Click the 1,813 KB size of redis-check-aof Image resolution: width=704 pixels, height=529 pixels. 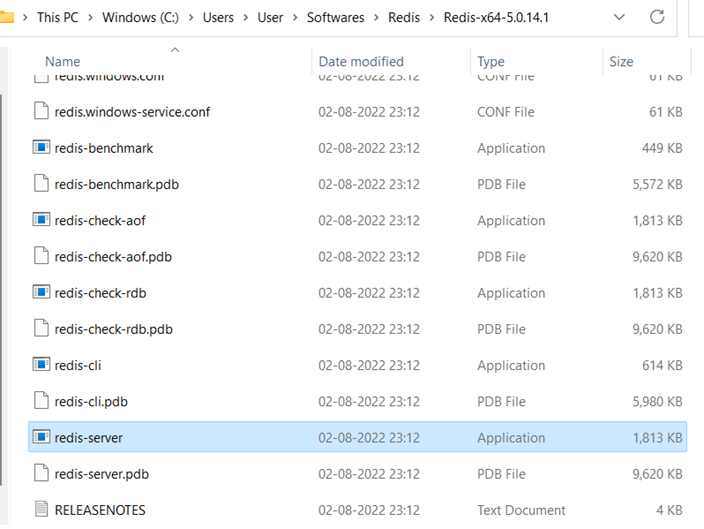tap(657, 220)
